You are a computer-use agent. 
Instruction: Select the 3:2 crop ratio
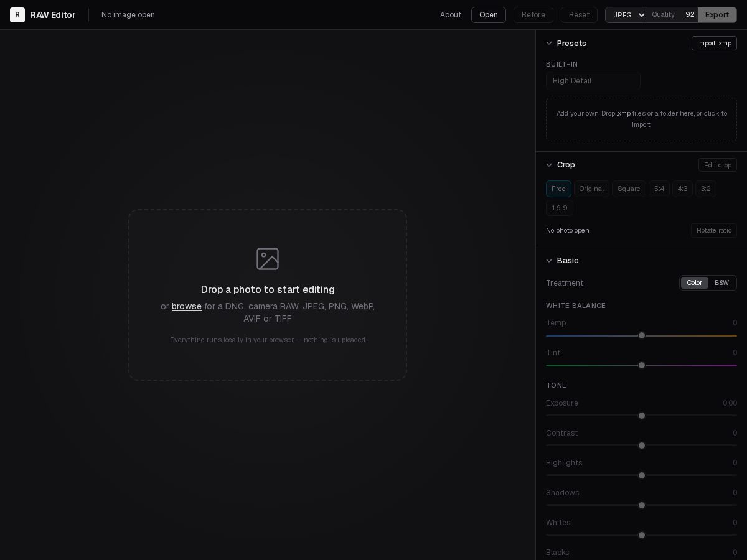pyautogui.click(x=706, y=189)
